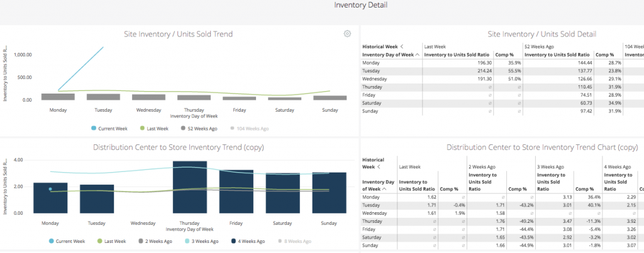This screenshot has width=644, height=253.
Task: Toggle 3 Weeks Ago legend series
Action: pos(202,241)
